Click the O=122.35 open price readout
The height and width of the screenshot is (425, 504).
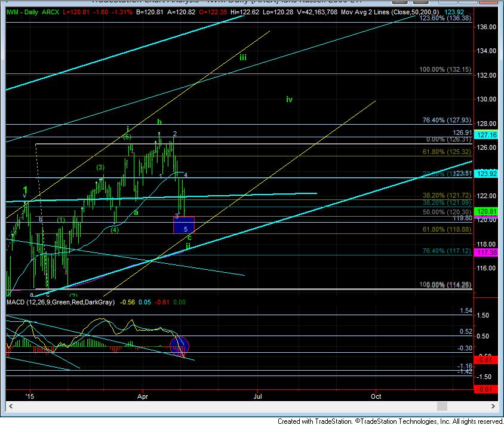213,12
